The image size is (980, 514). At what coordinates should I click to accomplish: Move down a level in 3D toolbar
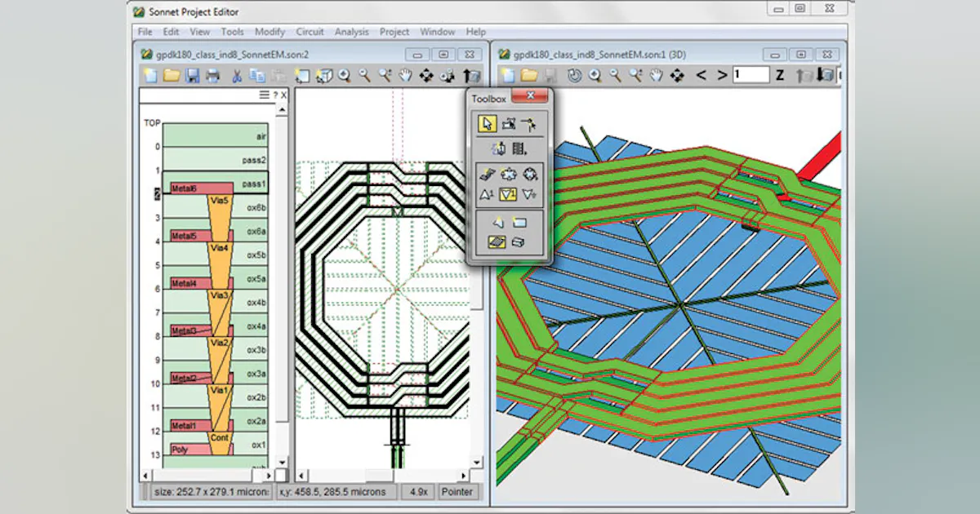(825, 75)
